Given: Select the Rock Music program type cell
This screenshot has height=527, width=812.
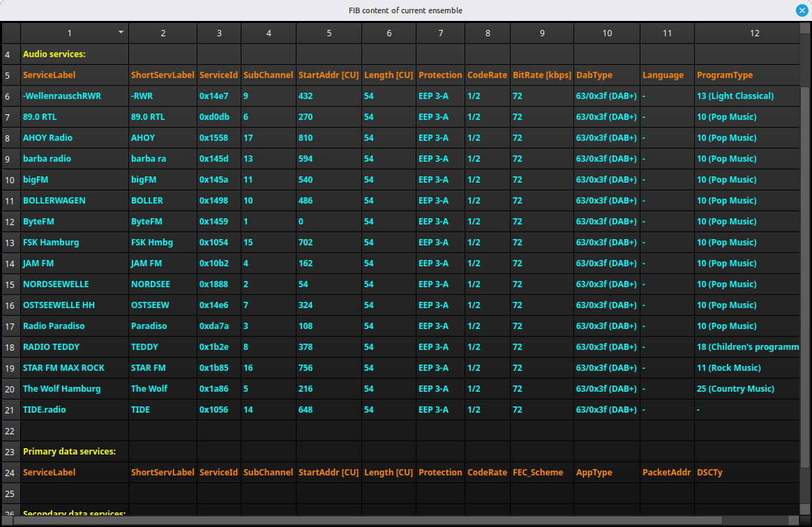Looking at the screenshot, I should tap(746, 368).
